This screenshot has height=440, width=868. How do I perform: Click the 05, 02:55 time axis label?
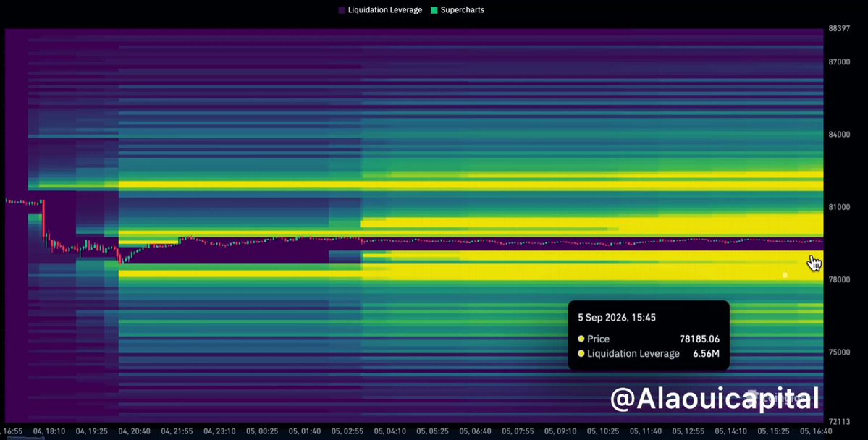click(x=347, y=431)
